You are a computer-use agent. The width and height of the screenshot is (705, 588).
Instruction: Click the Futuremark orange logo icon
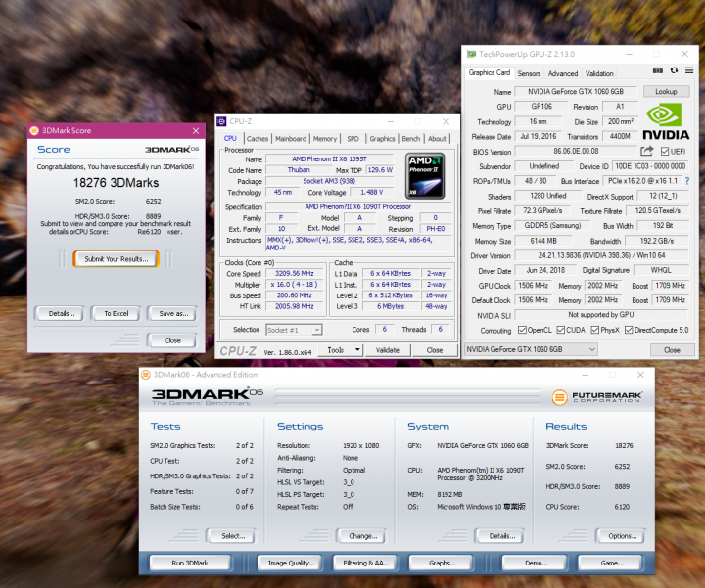559,397
